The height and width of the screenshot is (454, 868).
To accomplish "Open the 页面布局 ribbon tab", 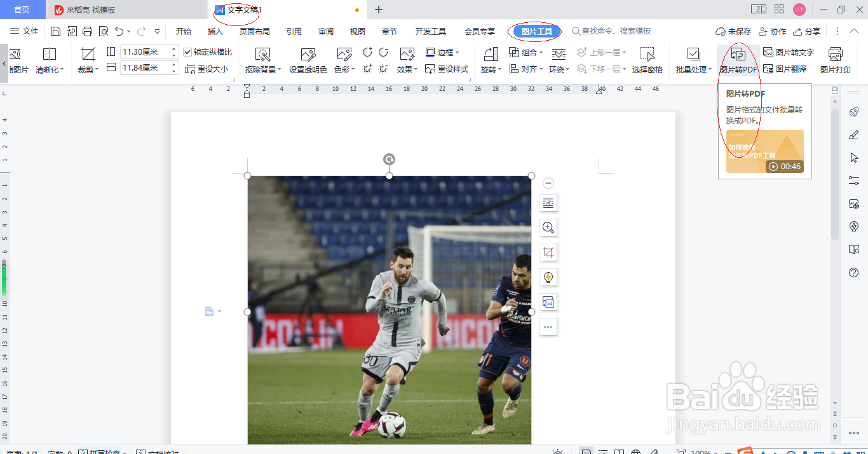I will [x=254, y=31].
